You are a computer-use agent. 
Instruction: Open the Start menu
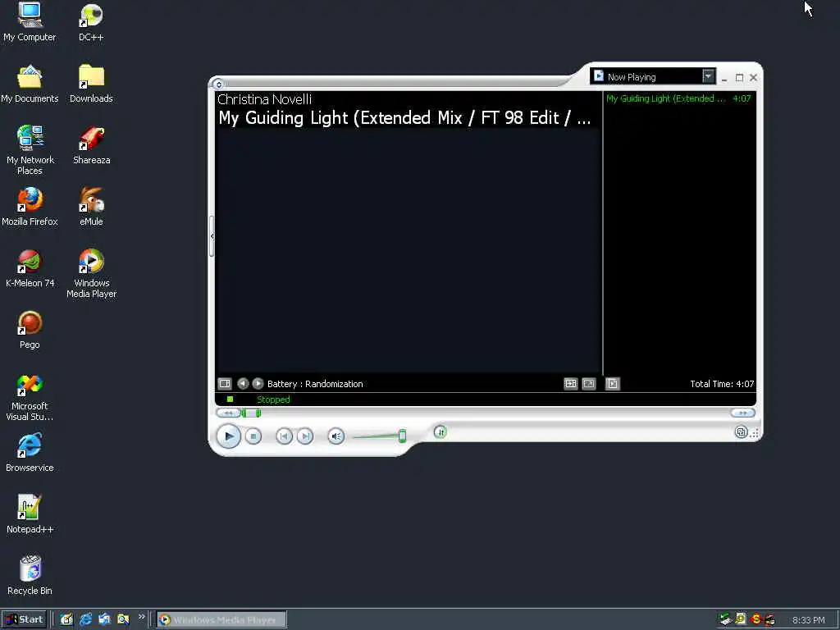[x=24, y=620]
